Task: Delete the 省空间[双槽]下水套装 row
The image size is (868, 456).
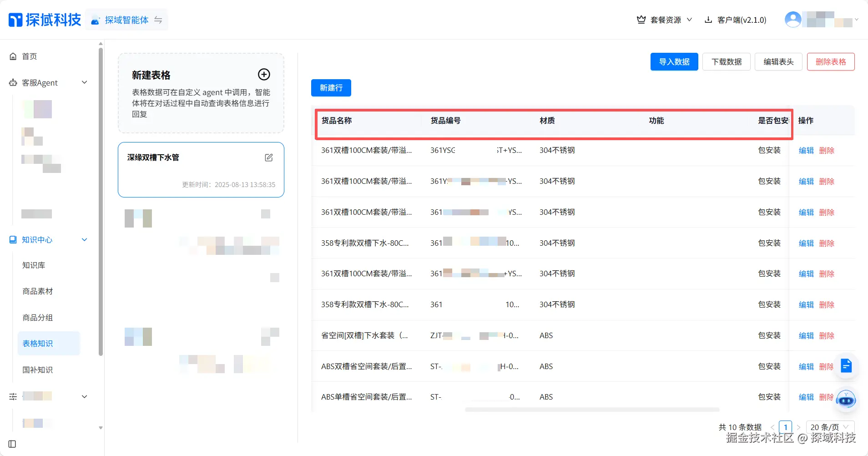Action: point(827,336)
